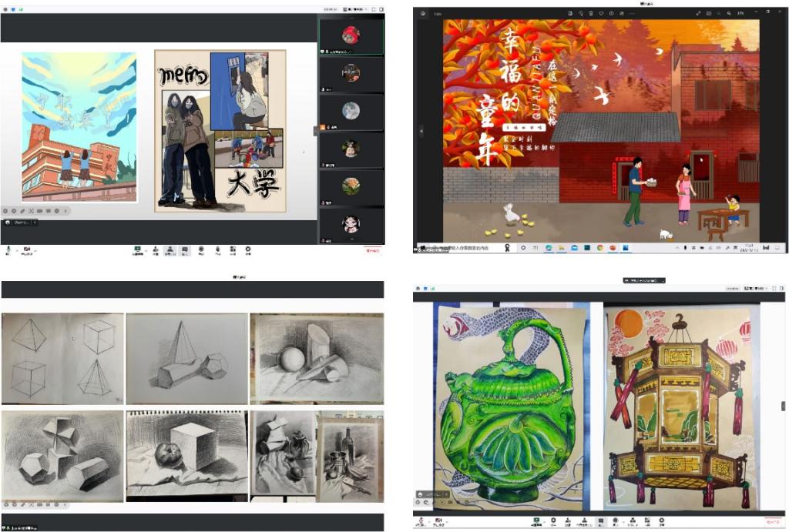Toggle microphone in bottom-right meeting window toolbar
Image resolution: width=789 pixels, height=532 pixels.
tap(420, 521)
